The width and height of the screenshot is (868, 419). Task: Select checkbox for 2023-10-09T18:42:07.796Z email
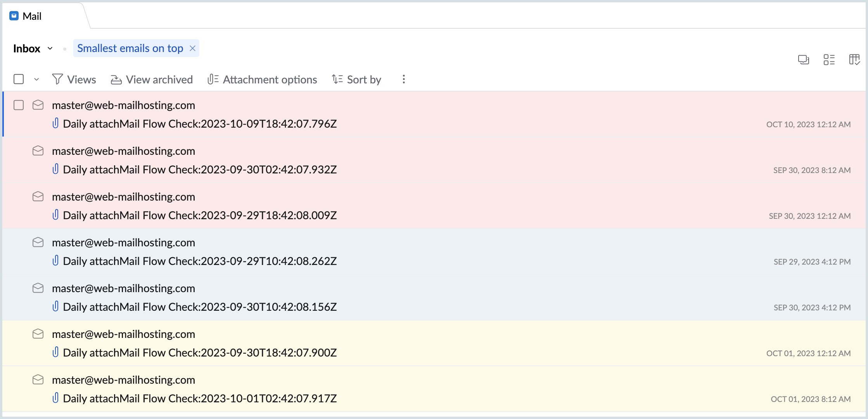(x=19, y=105)
